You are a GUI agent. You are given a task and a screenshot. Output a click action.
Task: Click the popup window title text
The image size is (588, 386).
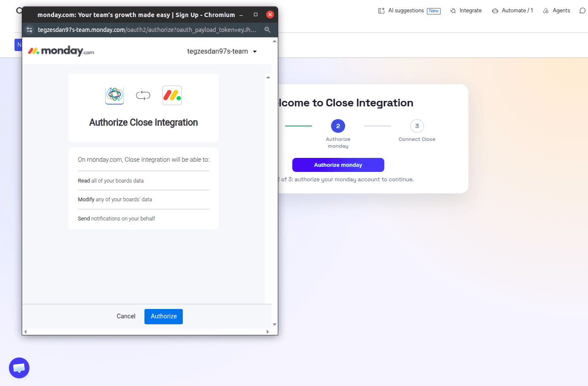tap(136, 15)
